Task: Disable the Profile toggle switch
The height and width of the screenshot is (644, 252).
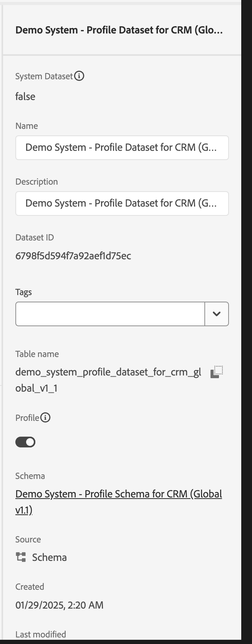Action: tap(25, 442)
